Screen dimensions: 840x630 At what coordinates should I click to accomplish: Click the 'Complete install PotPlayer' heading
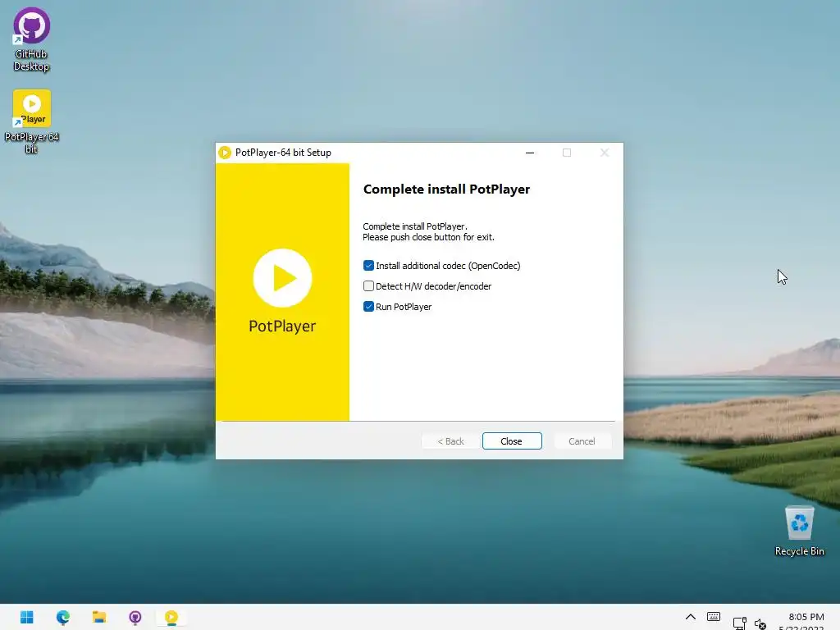pos(446,189)
